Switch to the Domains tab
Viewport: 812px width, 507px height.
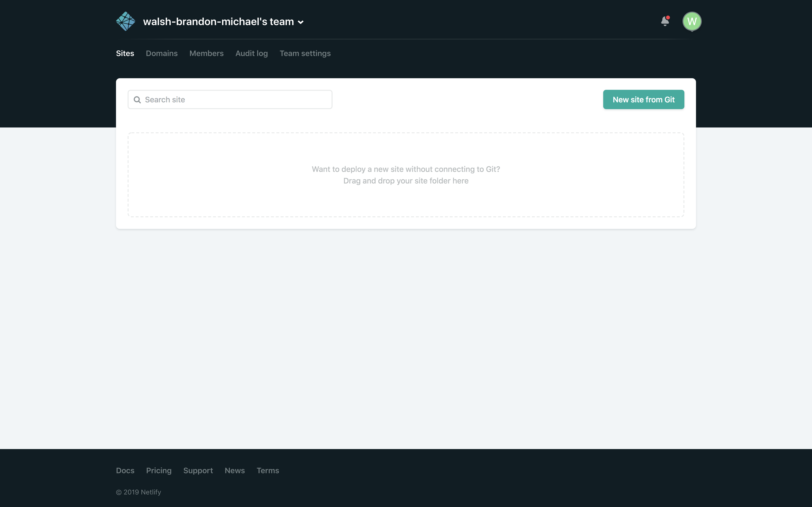162,53
